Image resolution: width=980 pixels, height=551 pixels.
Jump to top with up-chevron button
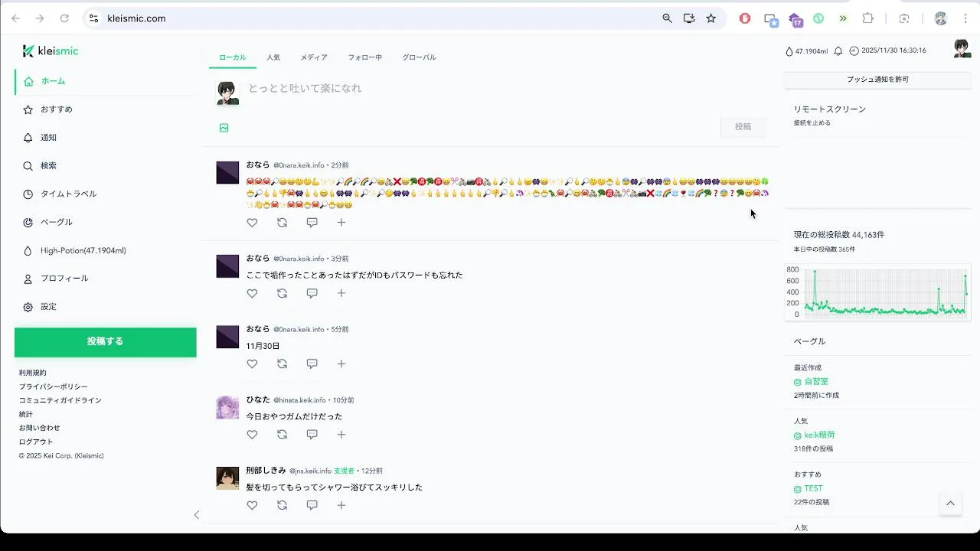pyautogui.click(x=950, y=504)
